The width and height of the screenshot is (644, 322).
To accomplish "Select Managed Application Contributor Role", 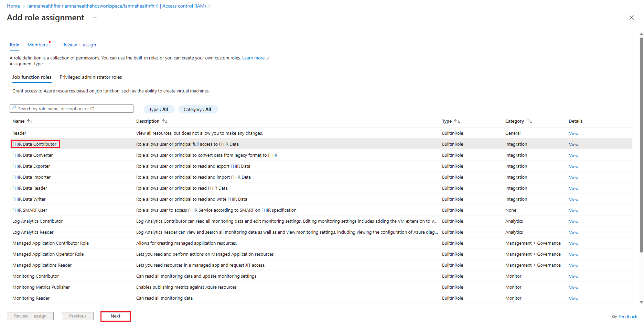I will point(321,243).
